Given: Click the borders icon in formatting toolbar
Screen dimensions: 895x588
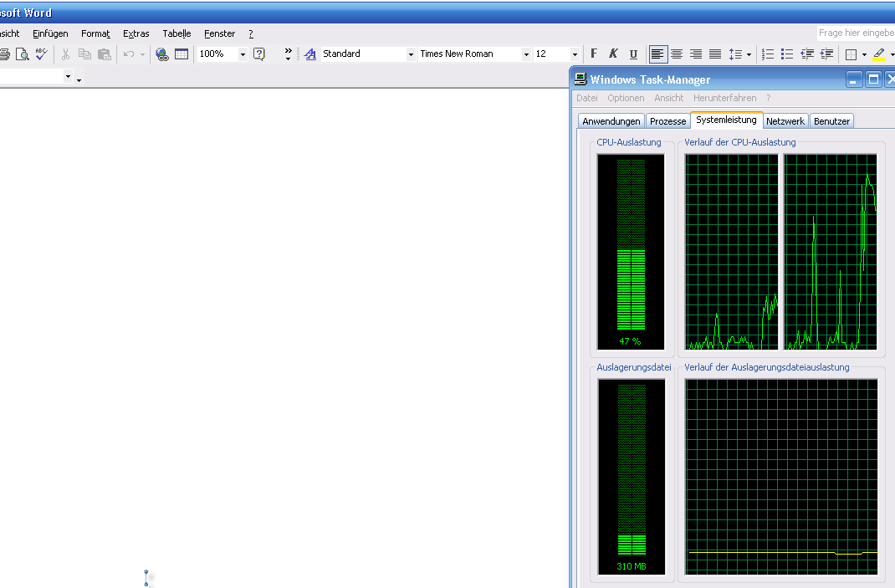Looking at the screenshot, I should (851, 54).
